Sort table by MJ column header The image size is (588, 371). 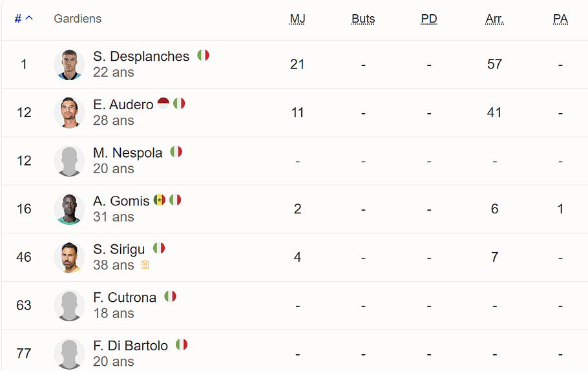(297, 19)
